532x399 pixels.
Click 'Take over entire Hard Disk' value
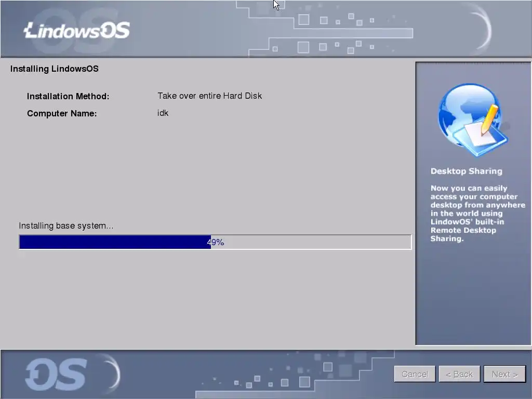tap(210, 96)
